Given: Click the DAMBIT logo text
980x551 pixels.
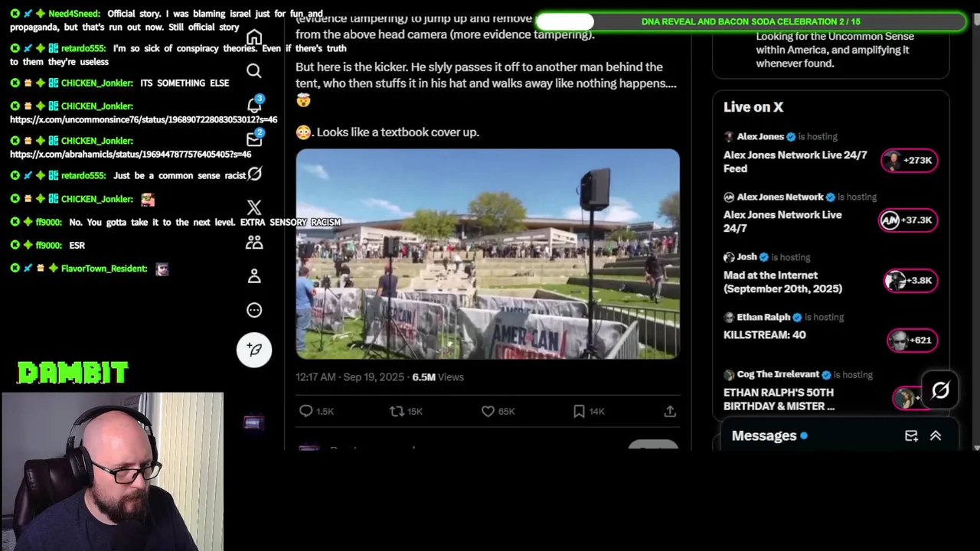Looking at the screenshot, I should coord(73,373).
